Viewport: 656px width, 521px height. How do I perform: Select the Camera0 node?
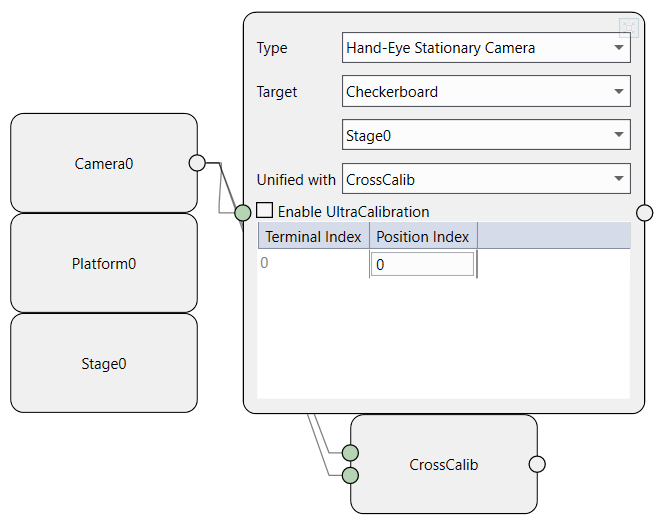tap(103, 163)
